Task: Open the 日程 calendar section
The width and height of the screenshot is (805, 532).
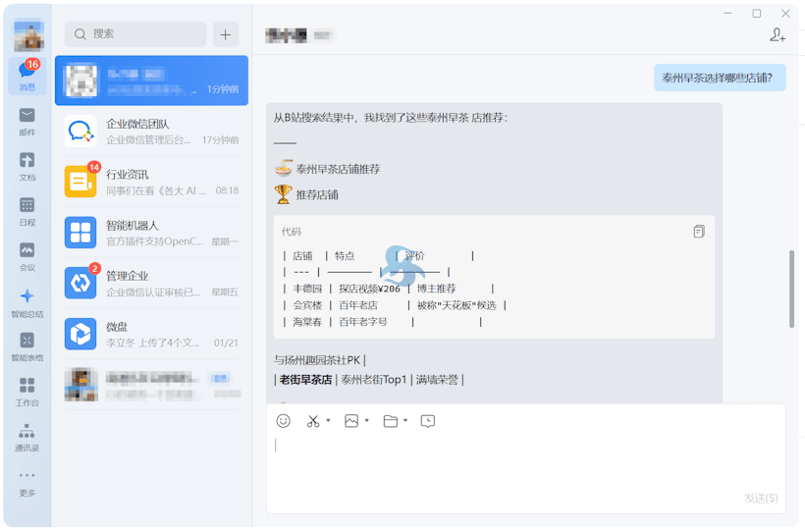Action: tap(27, 212)
